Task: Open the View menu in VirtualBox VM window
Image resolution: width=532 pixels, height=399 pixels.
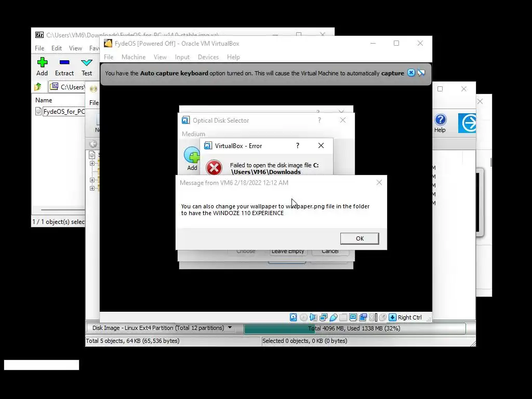Action: coord(160,57)
